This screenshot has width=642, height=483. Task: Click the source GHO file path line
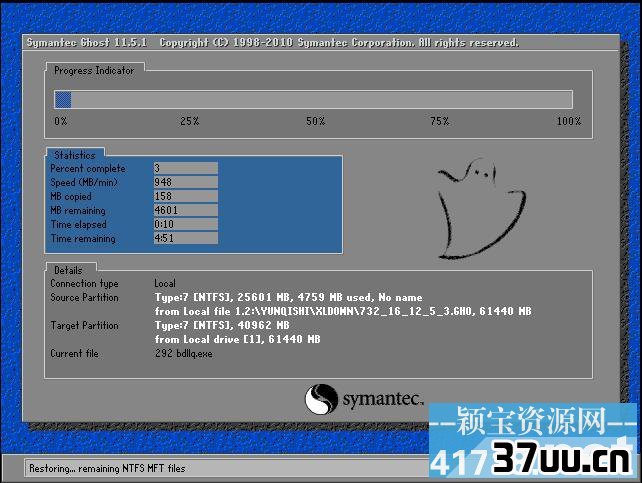(x=343, y=311)
